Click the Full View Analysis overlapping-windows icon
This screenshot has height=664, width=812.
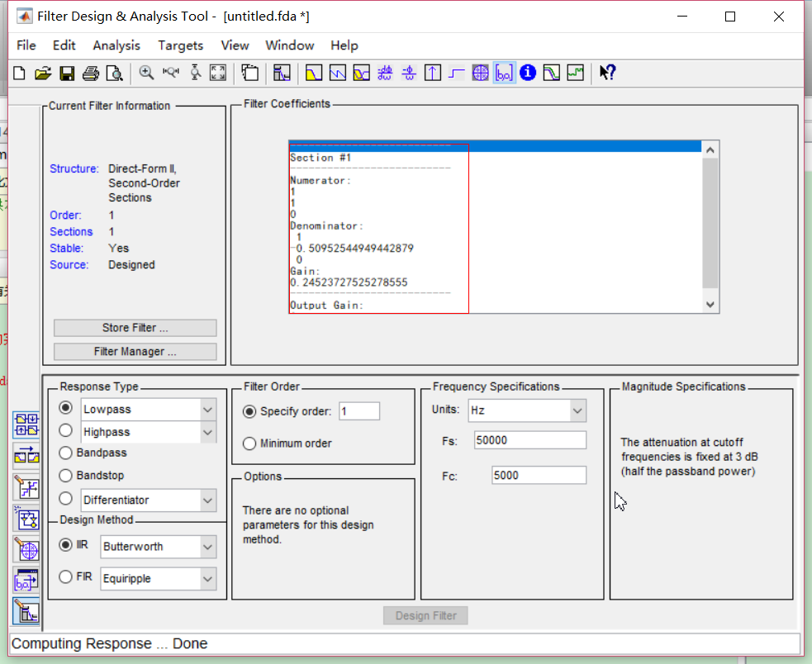[250, 73]
